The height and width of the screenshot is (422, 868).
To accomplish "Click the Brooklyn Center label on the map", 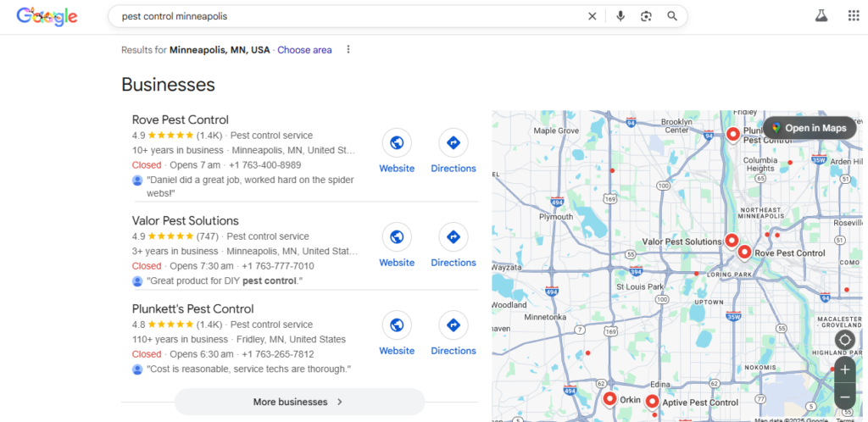I will pos(676,125).
